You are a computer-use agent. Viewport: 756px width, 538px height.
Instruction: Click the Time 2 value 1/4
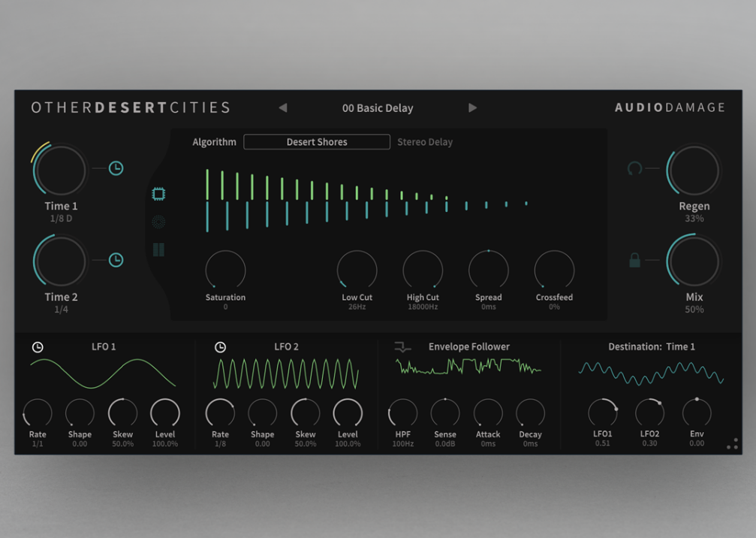62,310
